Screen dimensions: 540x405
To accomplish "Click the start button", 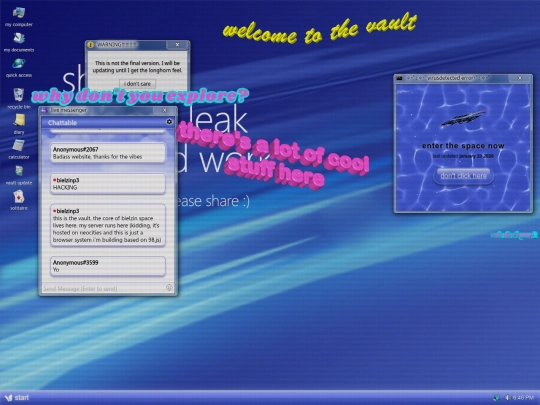I will pos(16,398).
